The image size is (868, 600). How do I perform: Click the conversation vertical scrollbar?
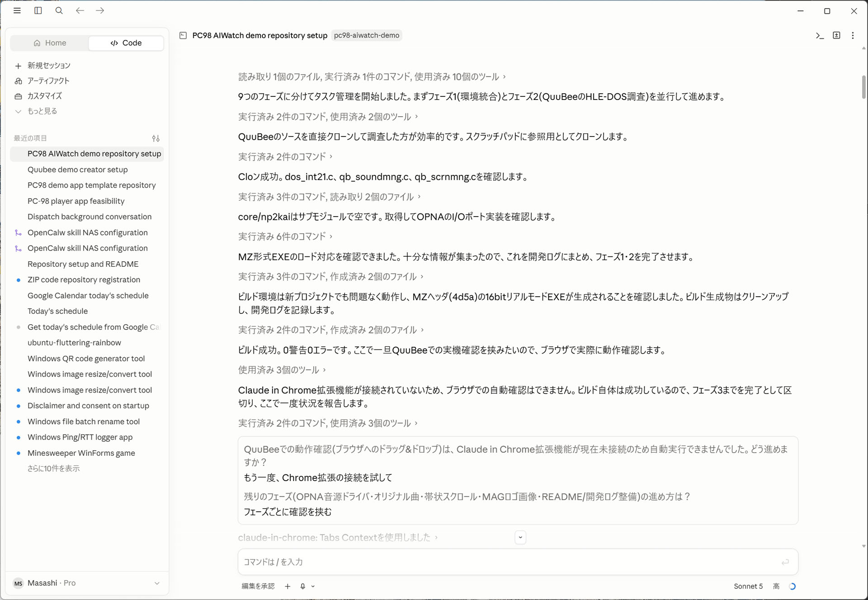[863, 87]
